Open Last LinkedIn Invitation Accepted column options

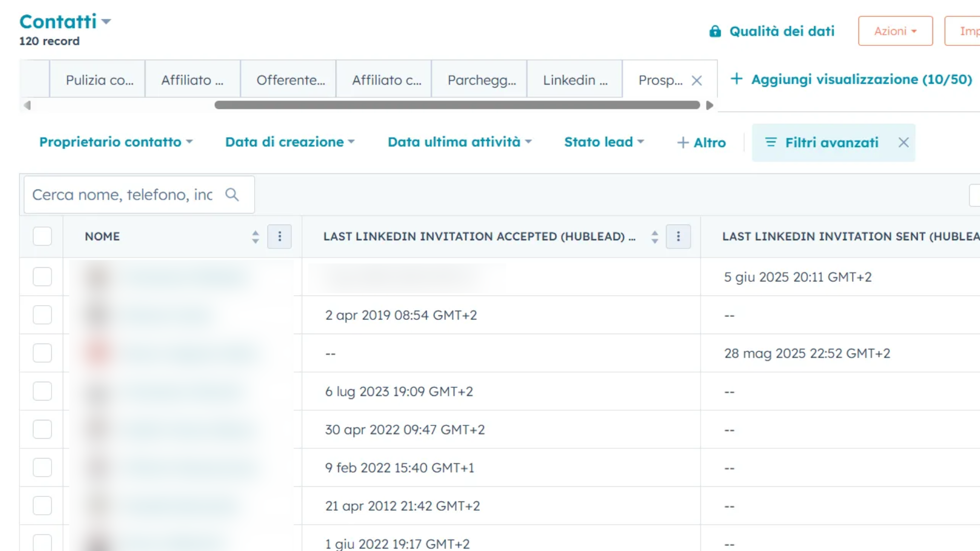click(678, 236)
